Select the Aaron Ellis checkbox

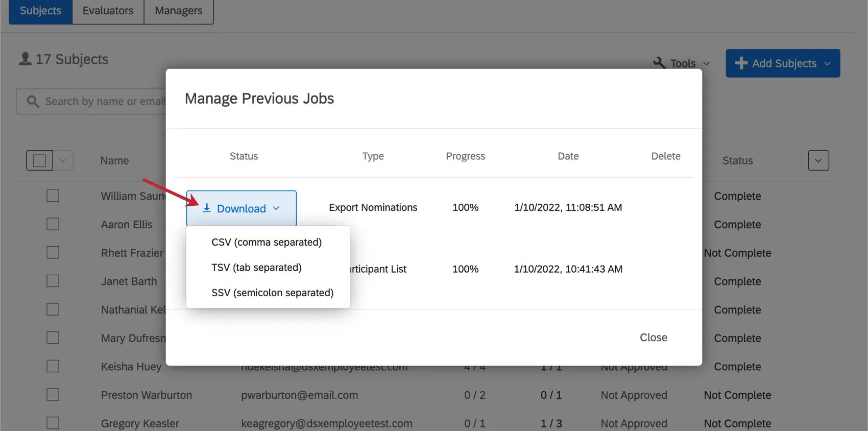click(53, 224)
